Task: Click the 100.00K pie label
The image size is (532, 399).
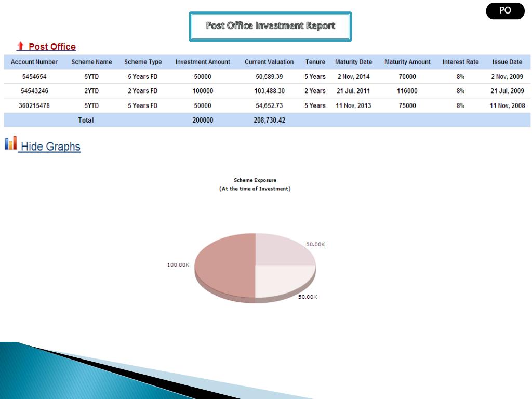Action: point(178,264)
